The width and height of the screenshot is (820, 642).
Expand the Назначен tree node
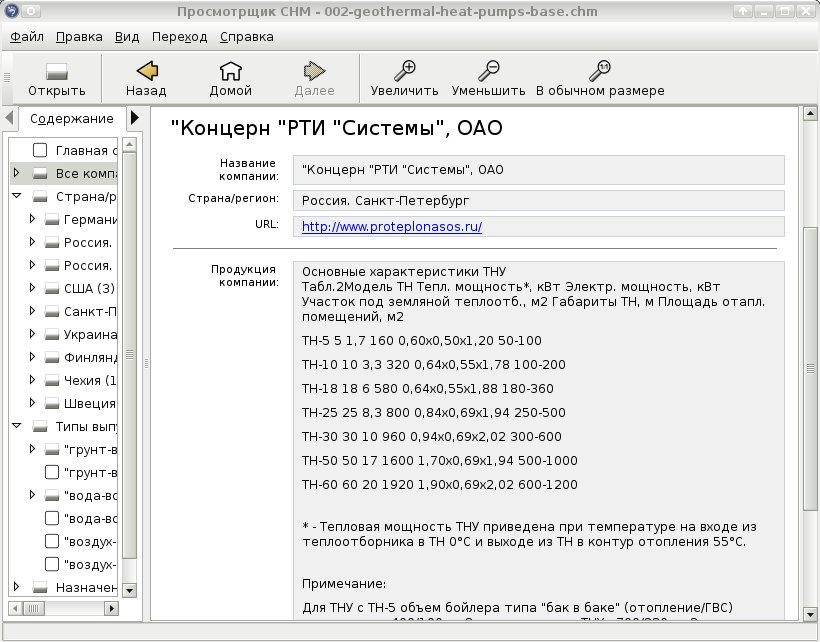(x=16, y=587)
